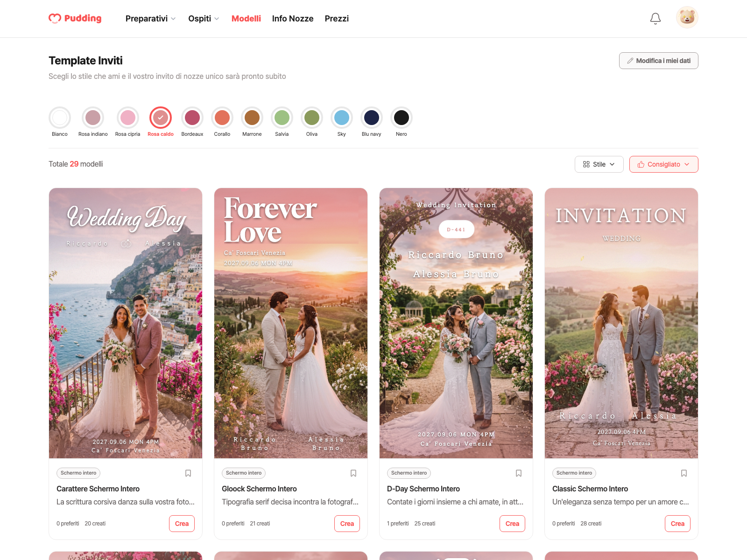Open the Wedding Invitation D-441 template preview
The width and height of the screenshot is (747, 560).
click(456, 323)
